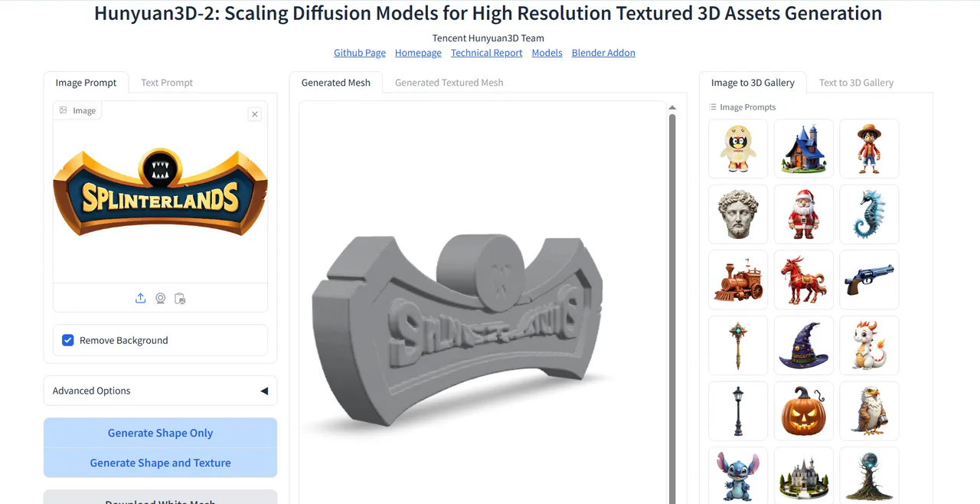This screenshot has height=504, width=980.
Task: Click the webcam capture icon
Action: tap(160, 298)
